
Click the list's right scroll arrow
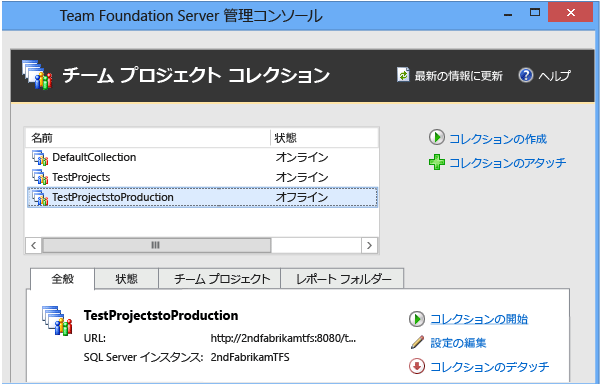(x=369, y=245)
